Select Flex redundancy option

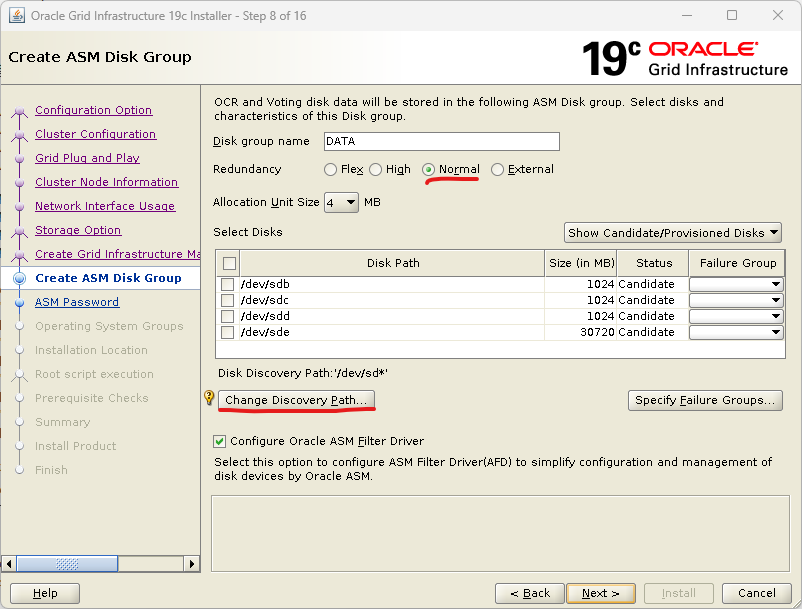pos(330,170)
